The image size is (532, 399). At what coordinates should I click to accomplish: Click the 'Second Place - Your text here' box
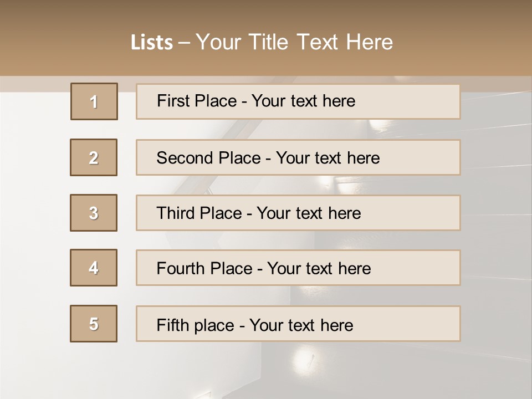pos(298,157)
